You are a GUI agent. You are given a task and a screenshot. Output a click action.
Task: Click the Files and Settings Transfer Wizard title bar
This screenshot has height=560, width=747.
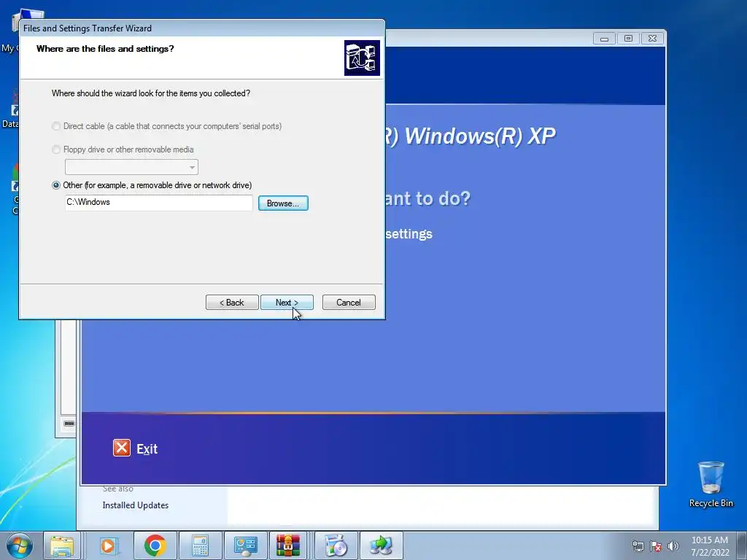[x=202, y=28]
